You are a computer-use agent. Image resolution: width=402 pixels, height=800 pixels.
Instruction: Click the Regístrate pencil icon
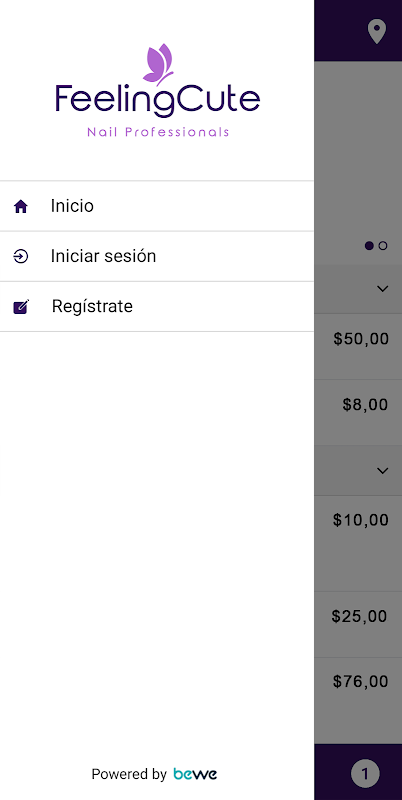21,307
